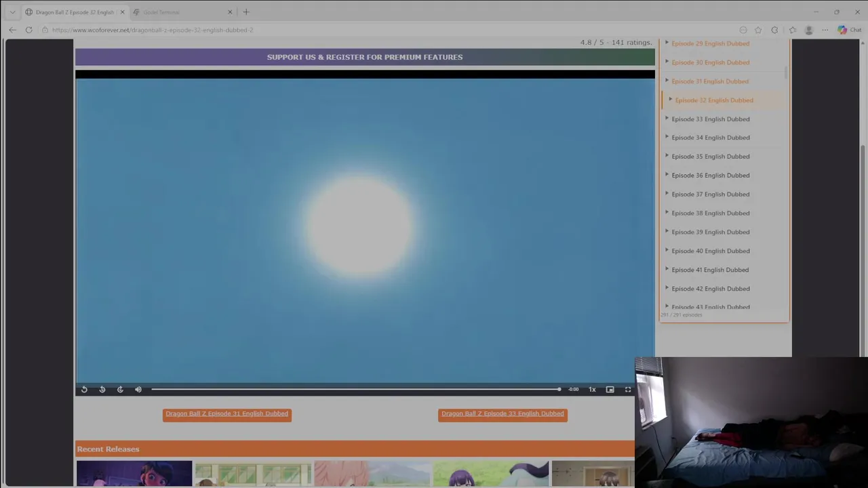868x488 pixels.
Task: Open first Recent Releases thumbnail with red-masked girl
Action: click(x=134, y=474)
